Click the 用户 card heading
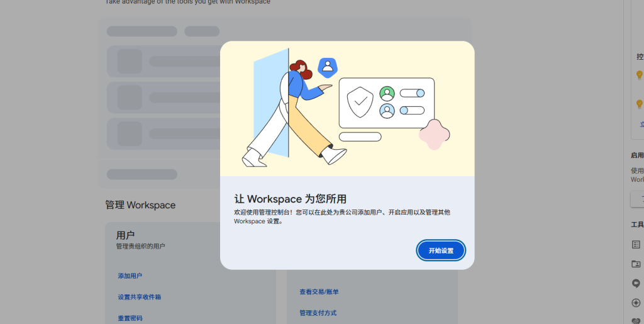 125,235
